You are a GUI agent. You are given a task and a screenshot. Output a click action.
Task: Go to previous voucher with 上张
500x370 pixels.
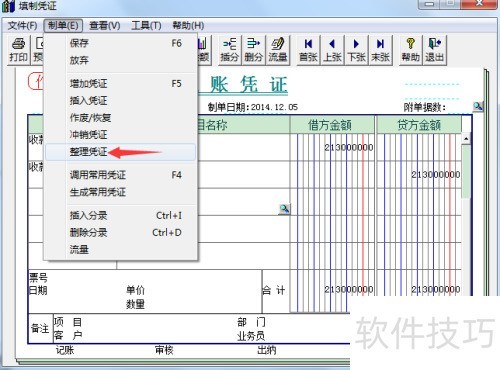point(332,50)
